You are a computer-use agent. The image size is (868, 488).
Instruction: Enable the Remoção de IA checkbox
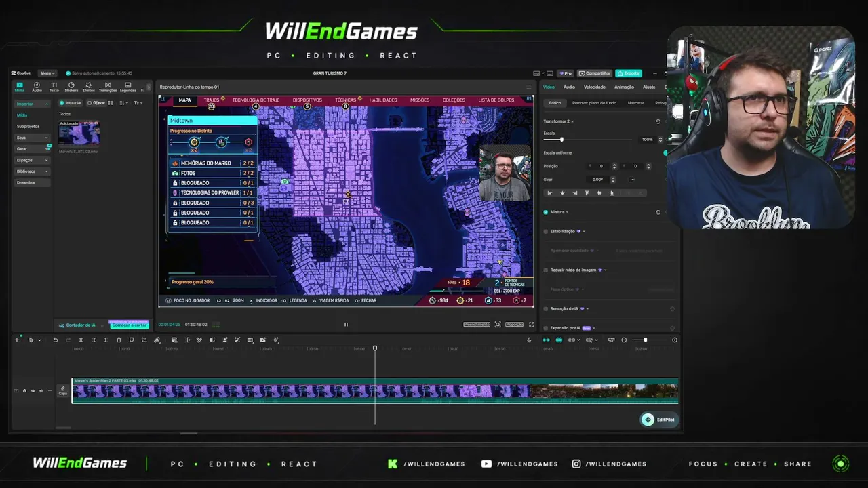click(x=546, y=308)
